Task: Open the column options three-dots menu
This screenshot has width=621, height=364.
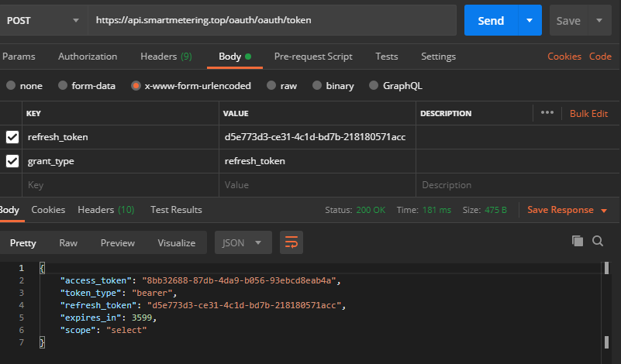Action: [x=547, y=113]
